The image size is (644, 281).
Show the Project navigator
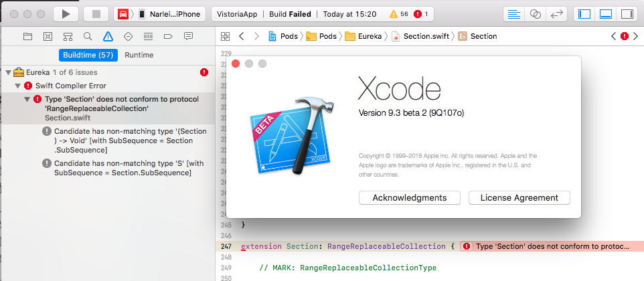(x=27, y=37)
